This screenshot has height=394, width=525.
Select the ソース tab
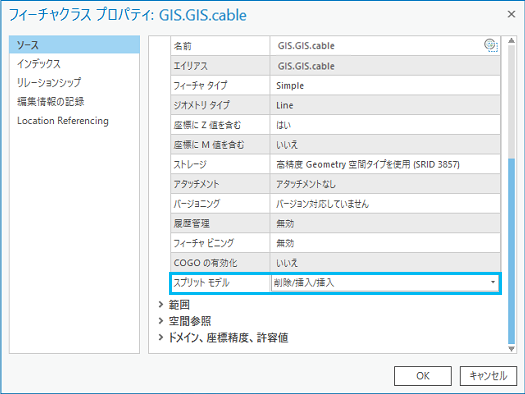(74, 45)
